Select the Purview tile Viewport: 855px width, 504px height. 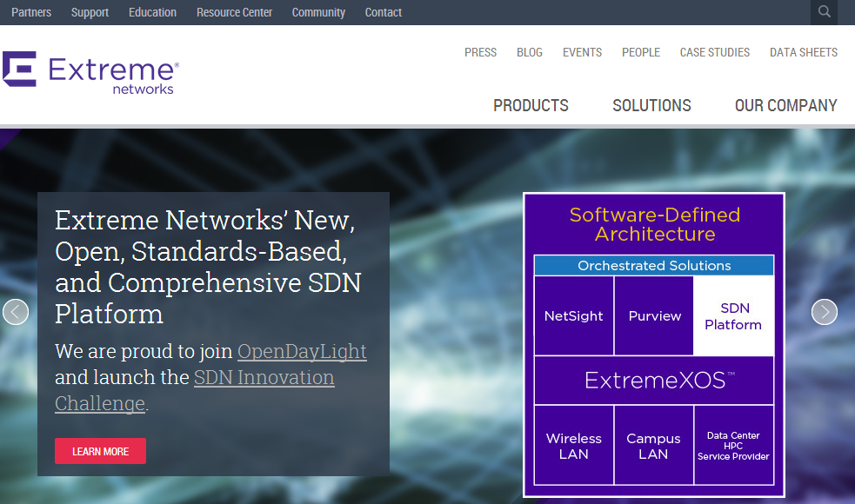coord(654,316)
